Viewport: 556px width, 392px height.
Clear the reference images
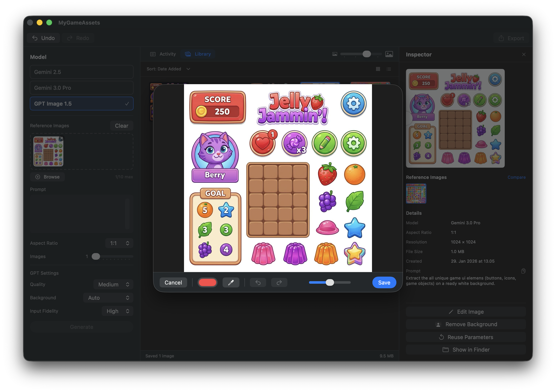(x=121, y=126)
